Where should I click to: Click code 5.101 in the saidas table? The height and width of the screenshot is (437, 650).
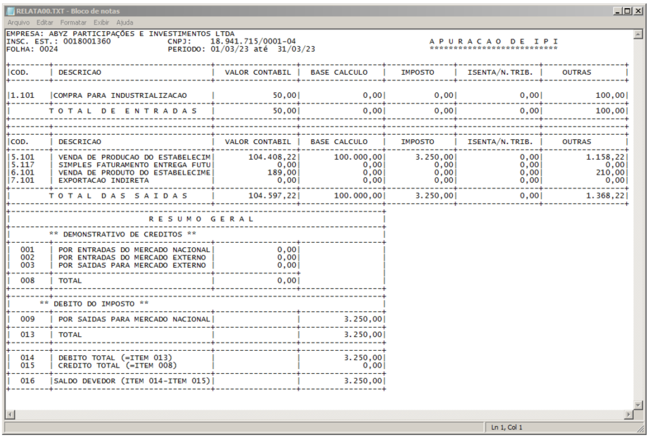coord(22,157)
